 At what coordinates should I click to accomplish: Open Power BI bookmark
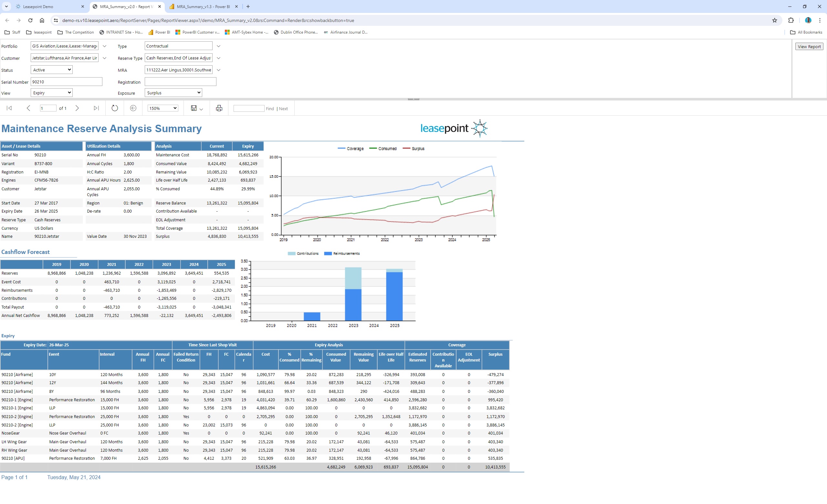point(160,32)
